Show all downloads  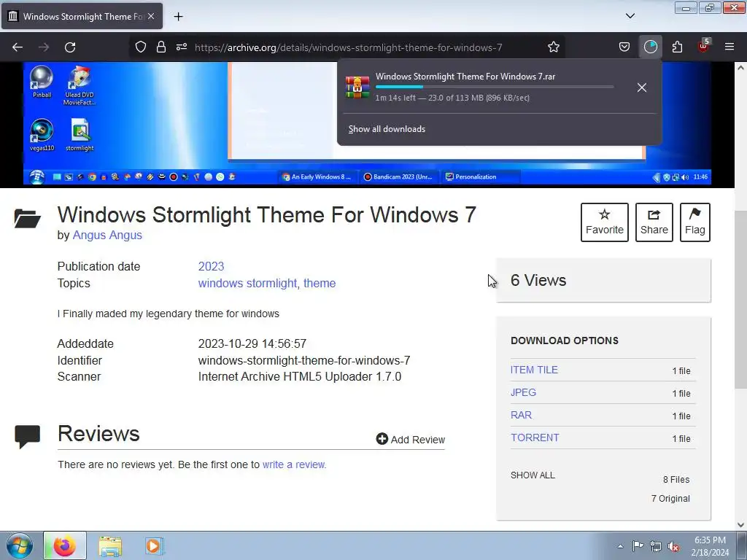[x=387, y=129]
